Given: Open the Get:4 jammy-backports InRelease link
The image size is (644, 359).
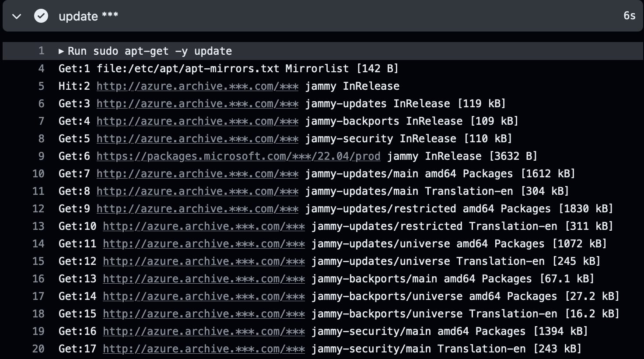Looking at the screenshot, I should point(197,121).
